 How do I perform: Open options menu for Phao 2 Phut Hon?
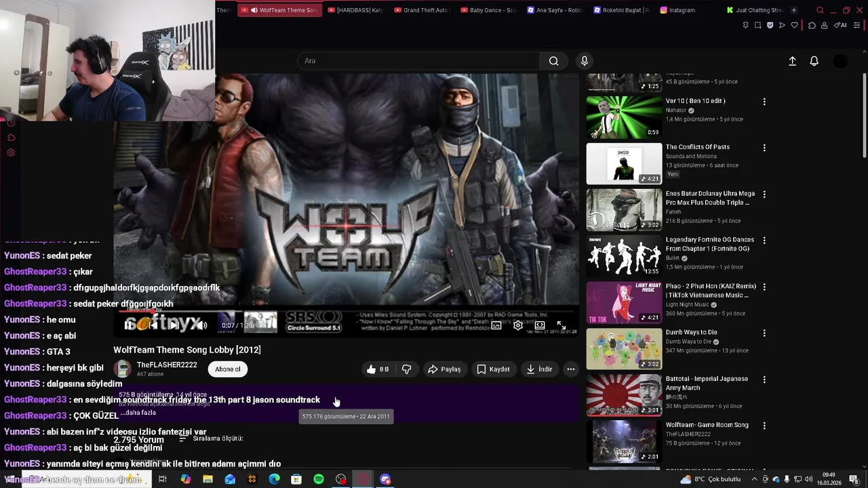pos(764,287)
